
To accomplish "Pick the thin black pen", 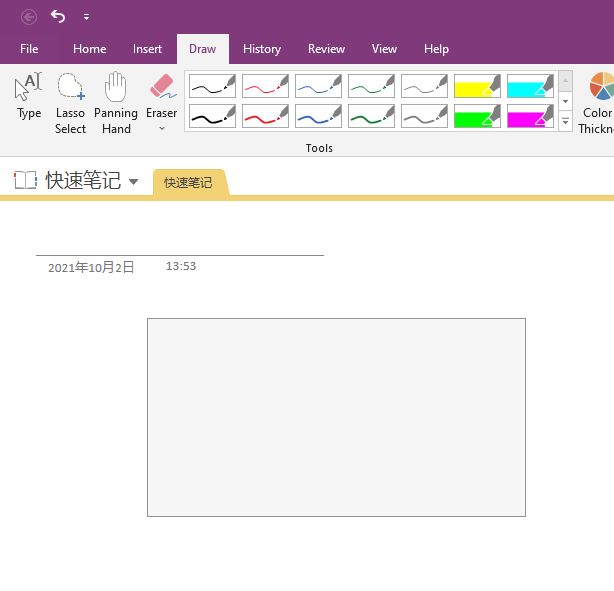I will (212, 86).
